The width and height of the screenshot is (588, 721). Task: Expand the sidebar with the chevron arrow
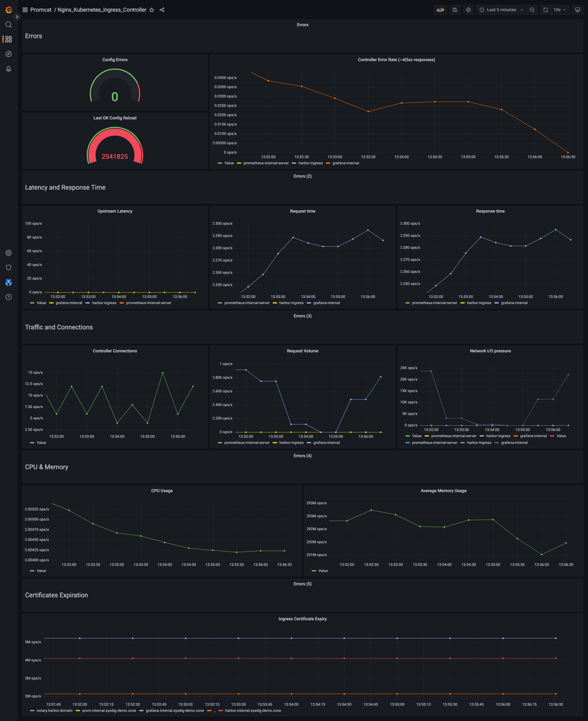click(17, 17)
